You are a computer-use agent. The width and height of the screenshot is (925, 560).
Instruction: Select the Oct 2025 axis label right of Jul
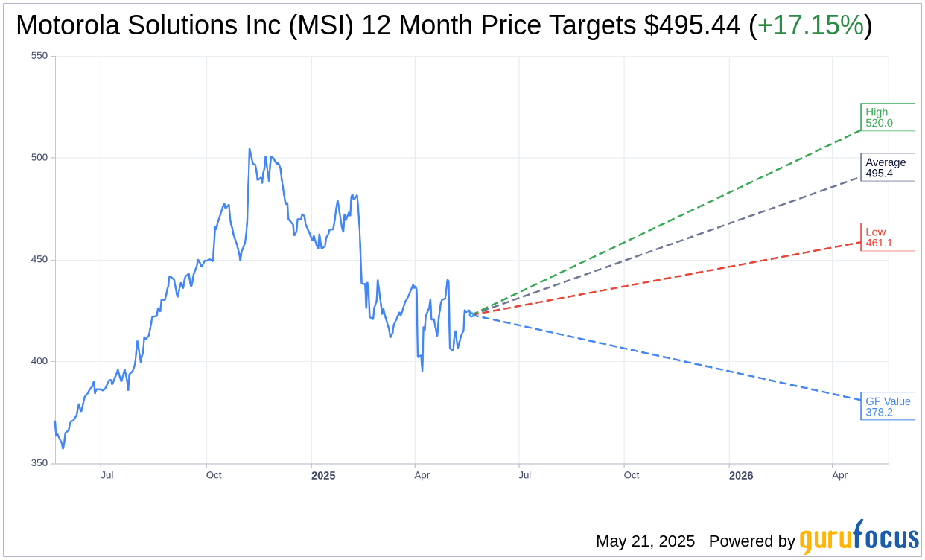(x=632, y=475)
